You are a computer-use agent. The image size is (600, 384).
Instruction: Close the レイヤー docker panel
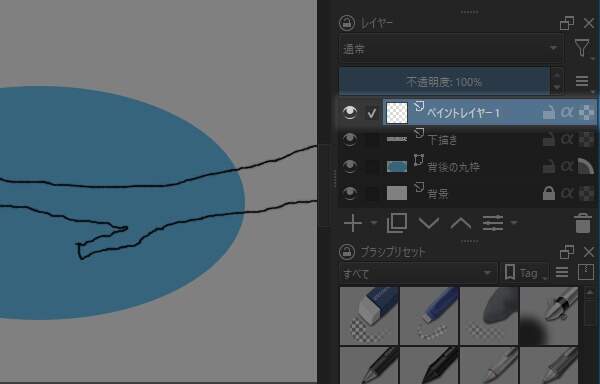[x=589, y=23]
